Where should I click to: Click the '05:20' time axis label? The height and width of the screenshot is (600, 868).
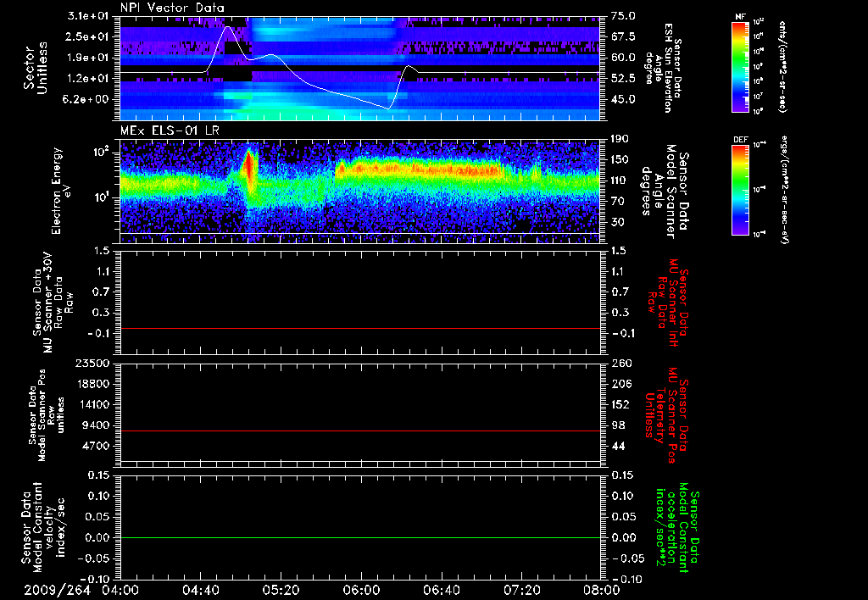coord(281,590)
